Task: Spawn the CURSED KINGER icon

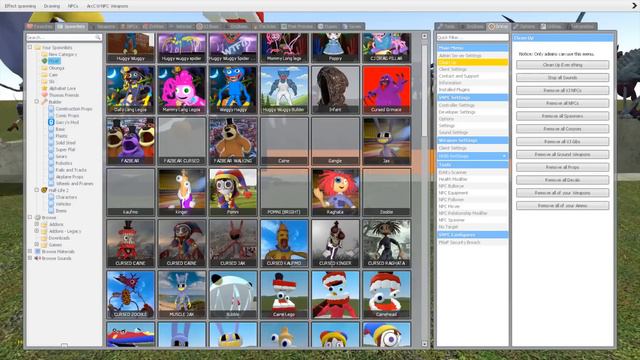Action: pos(336,243)
